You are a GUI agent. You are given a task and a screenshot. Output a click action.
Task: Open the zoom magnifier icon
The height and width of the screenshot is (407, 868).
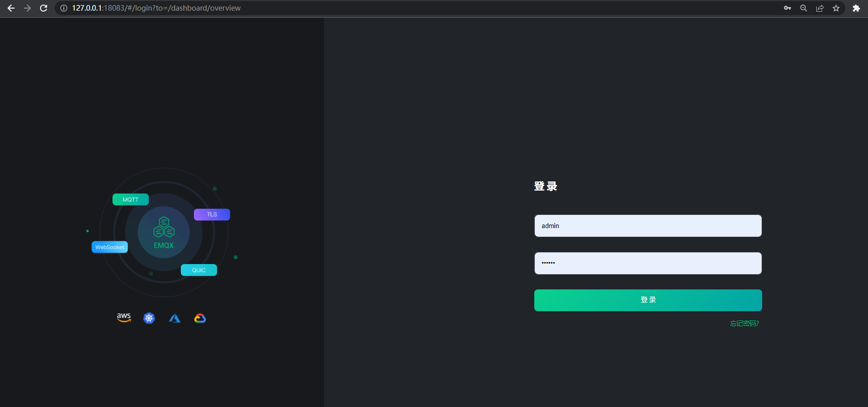[804, 8]
